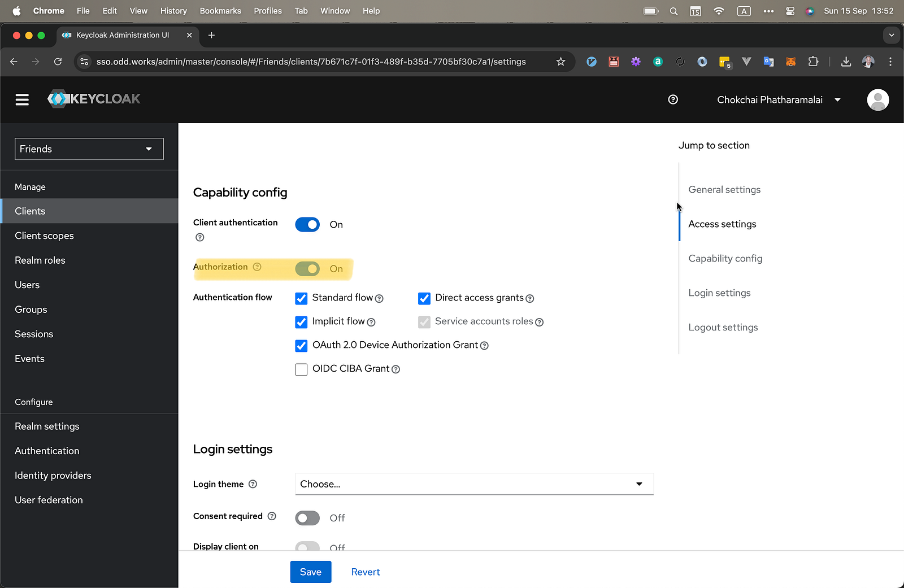Open Users in the sidebar

tap(89, 285)
